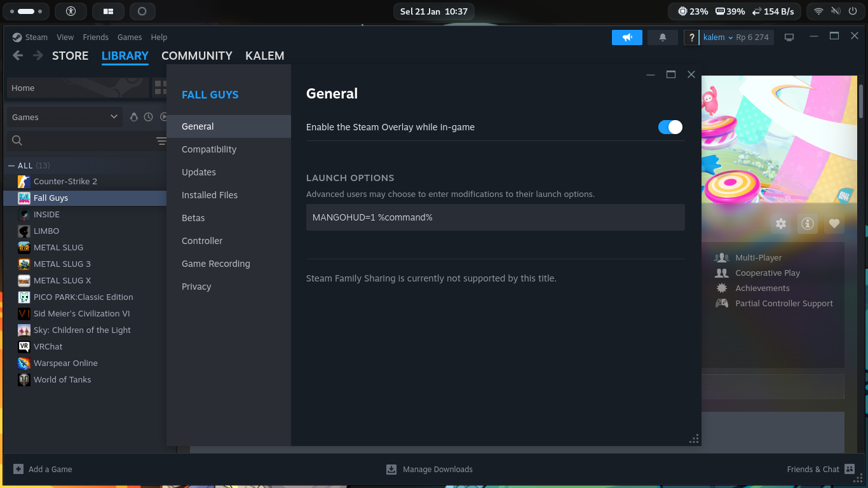
Task: Select Updates in properties sidebar
Action: coord(229,172)
